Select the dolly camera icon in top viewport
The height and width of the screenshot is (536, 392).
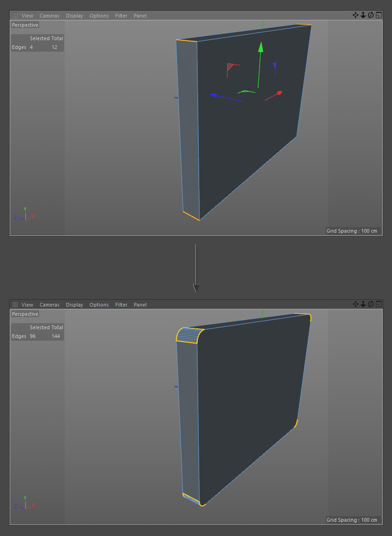[x=363, y=15]
